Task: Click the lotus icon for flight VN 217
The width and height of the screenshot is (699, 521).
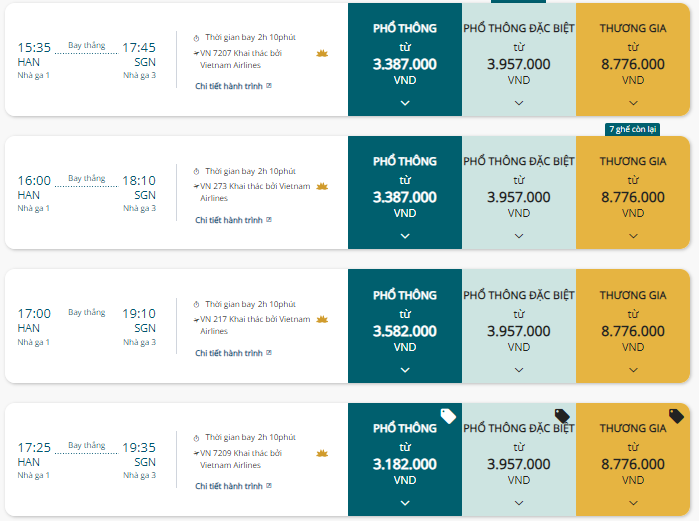Action: (322, 319)
